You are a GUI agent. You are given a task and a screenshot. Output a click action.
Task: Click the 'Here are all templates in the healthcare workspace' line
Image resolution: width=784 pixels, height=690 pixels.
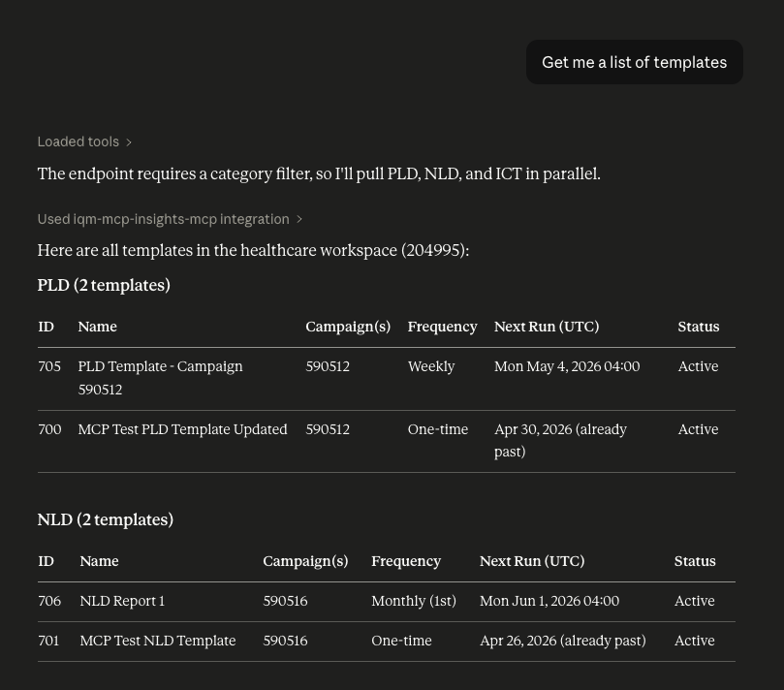coord(254,250)
